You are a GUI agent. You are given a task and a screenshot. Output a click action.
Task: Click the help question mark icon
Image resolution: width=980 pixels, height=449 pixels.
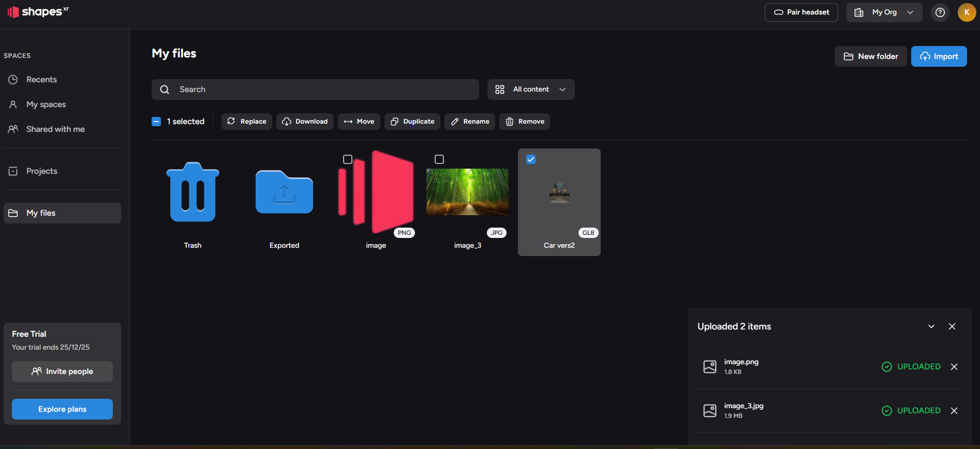940,12
